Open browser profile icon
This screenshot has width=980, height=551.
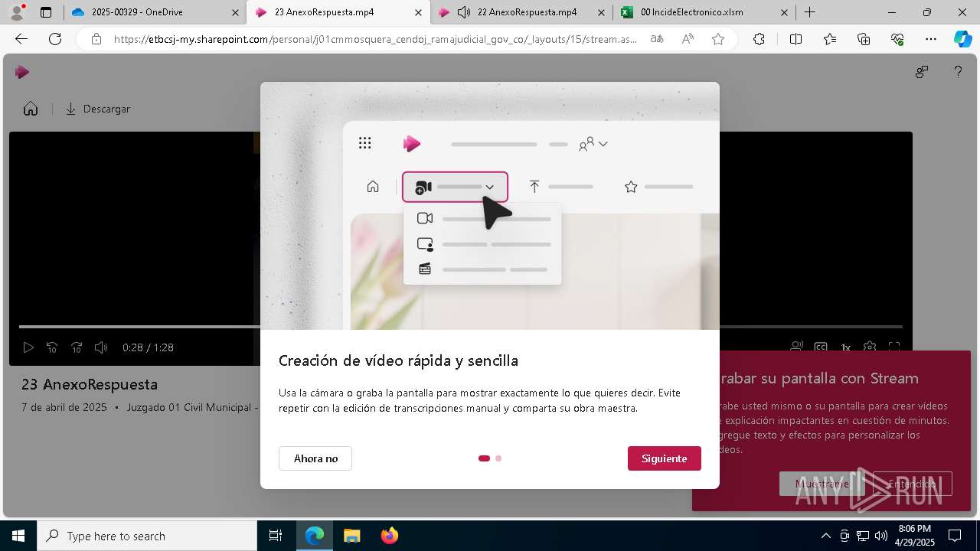click(16, 12)
